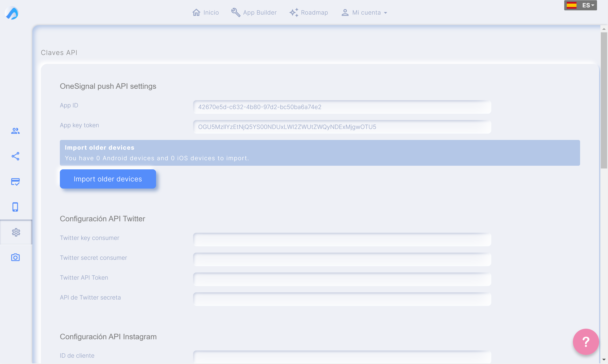Screen dimensions: 608x364
Task: Expand the Mi cuenta dropdown
Action: tap(364, 12)
